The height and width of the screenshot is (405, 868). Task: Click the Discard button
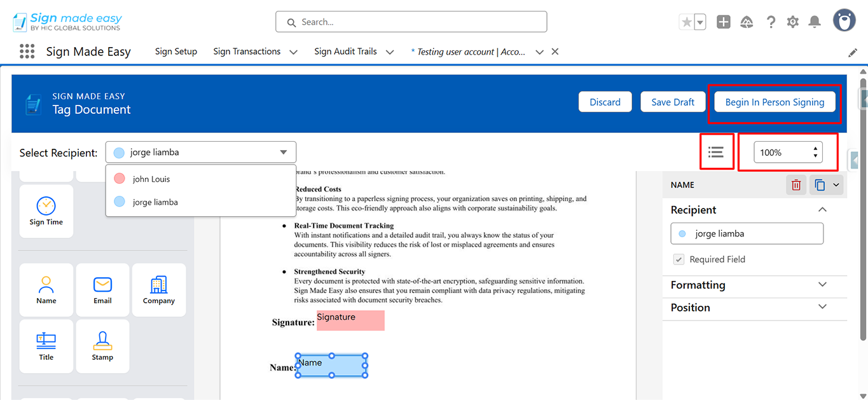[x=605, y=102]
